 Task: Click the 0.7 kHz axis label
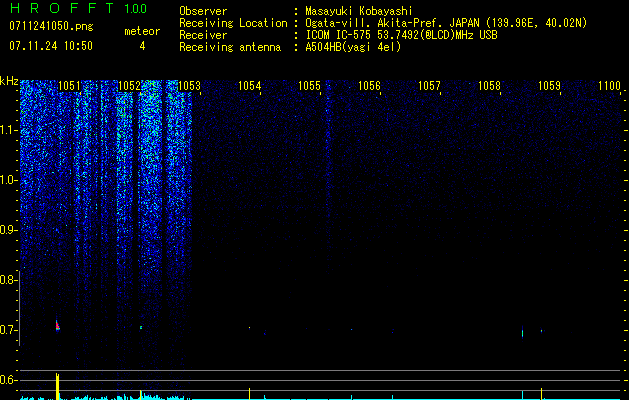(7, 330)
